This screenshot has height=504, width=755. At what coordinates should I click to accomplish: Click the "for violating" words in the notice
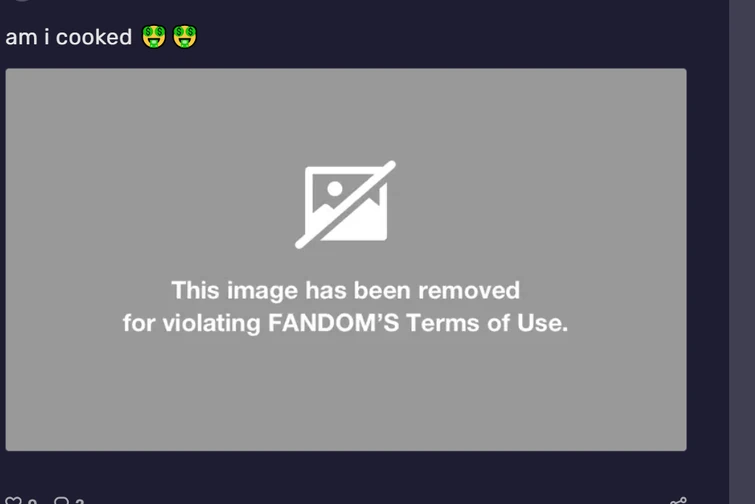(192, 323)
